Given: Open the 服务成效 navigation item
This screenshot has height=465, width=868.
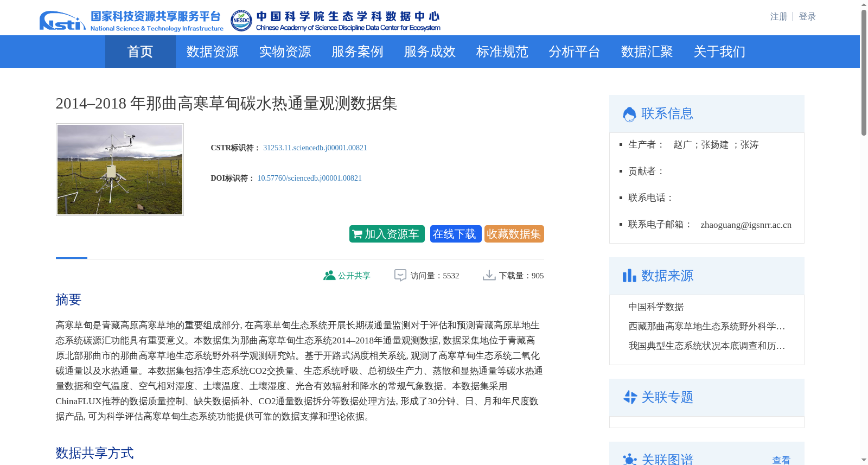Looking at the screenshot, I should point(430,52).
